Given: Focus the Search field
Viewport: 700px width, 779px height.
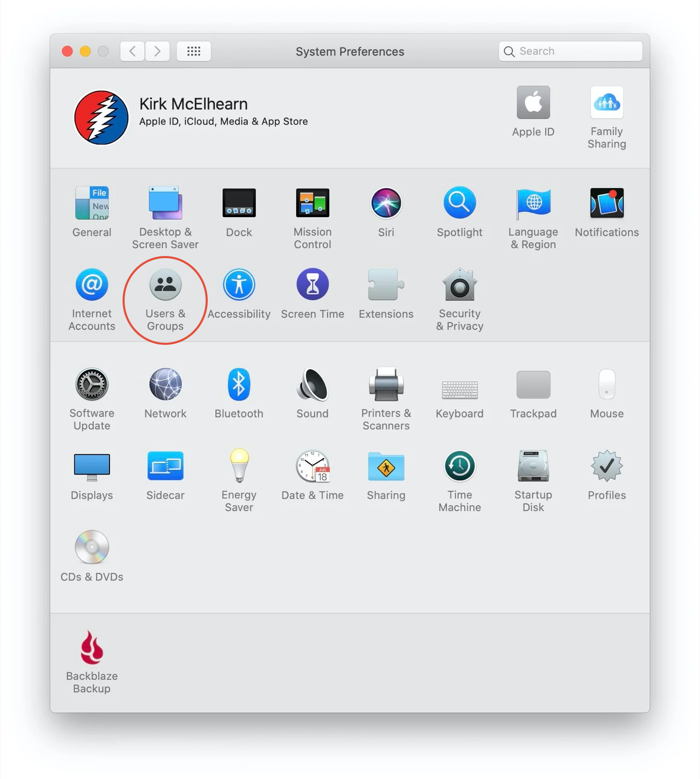Looking at the screenshot, I should tap(571, 51).
